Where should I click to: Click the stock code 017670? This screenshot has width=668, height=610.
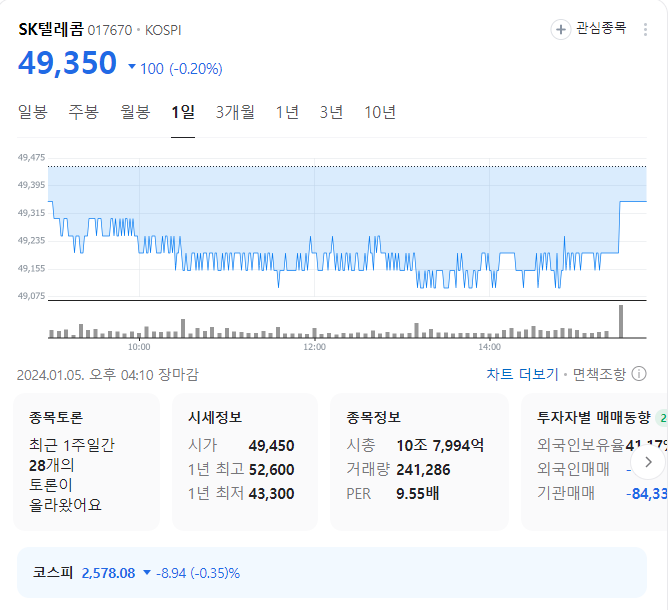pyautogui.click(x=110, y=30)
